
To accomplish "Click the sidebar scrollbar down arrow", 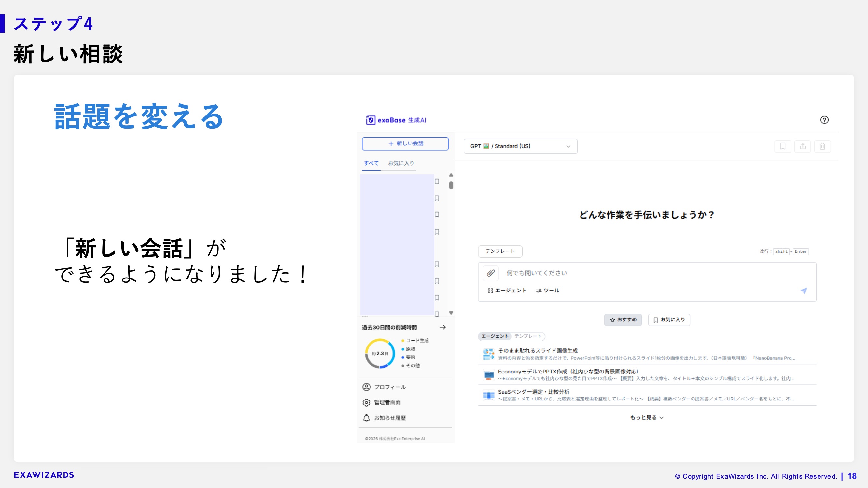I will [x=451, y=313].
